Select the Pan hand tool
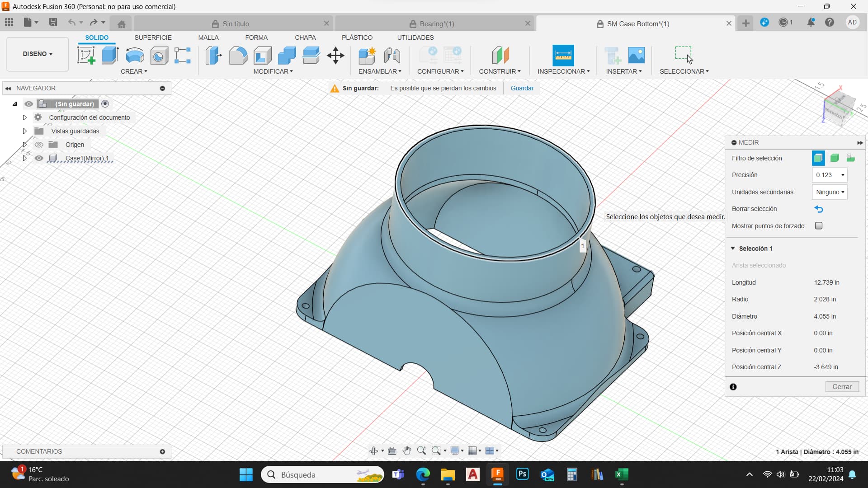Image resolution: width=868 pixels, height=488 pixels. point(407,450)
